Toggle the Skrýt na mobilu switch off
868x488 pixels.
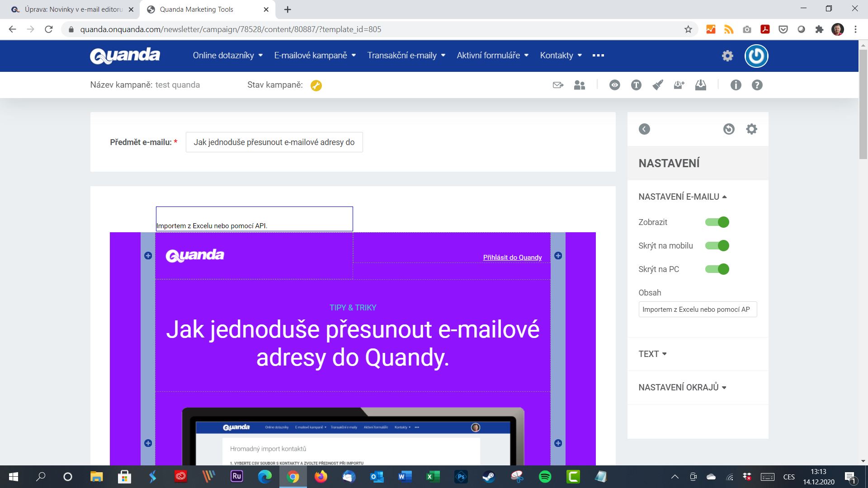point(717,245)
